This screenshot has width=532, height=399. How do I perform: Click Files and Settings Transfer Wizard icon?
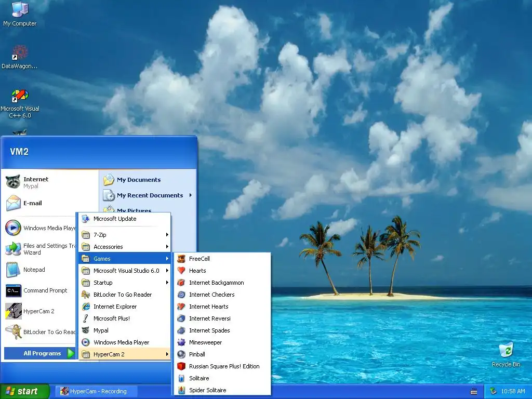(x=13, y=249)
